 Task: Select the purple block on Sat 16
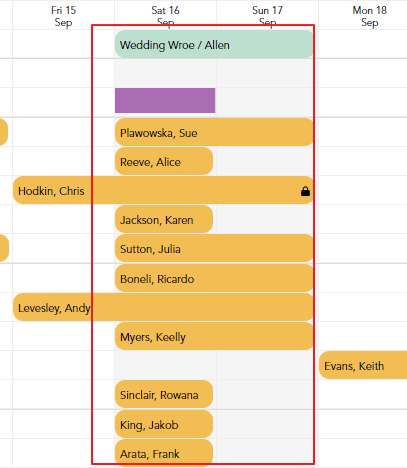tap(165, 100)
